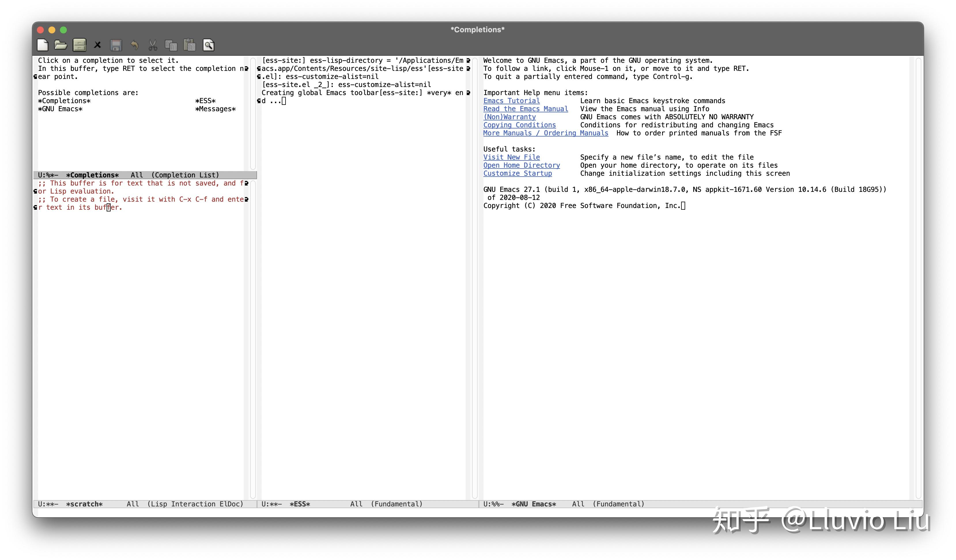View the (Non)Warranty information
This screenshot has width=956, height=560.
click(x=509, y=117)
